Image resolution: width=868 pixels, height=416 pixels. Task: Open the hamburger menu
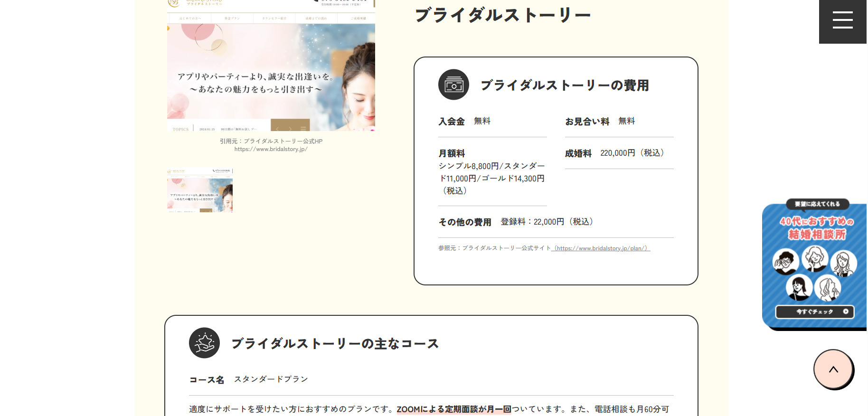click(842, 21)
